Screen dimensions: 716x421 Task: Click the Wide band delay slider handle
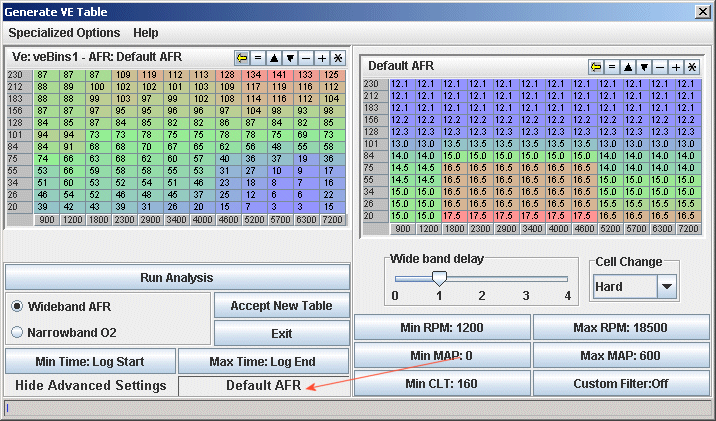pyautogui.click(x=438, y=279)
